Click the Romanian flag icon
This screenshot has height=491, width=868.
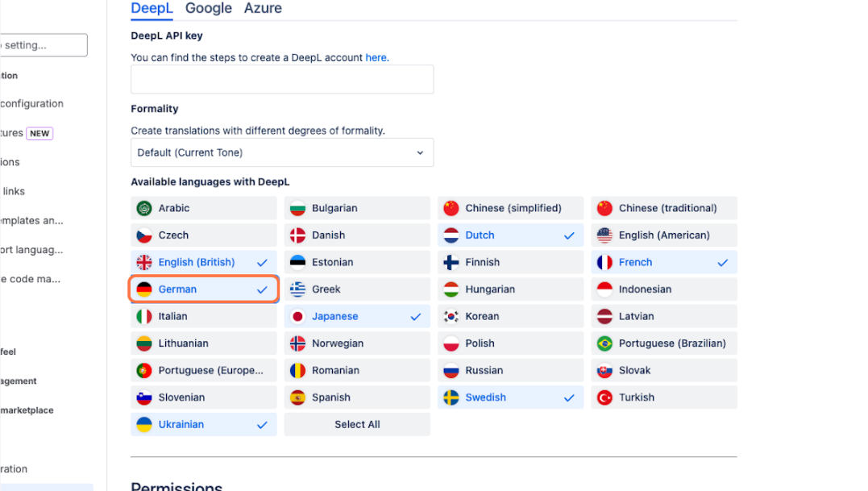tap(297, 370)
